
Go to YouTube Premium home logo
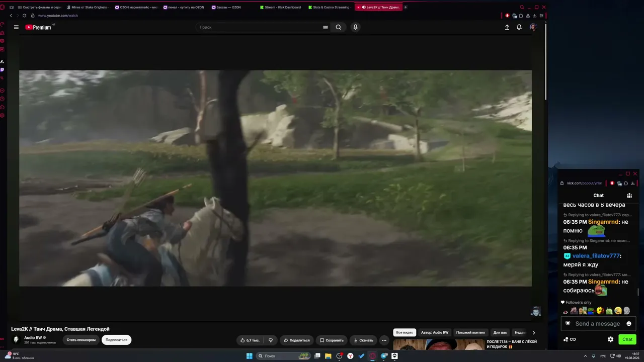pos(39,27)
